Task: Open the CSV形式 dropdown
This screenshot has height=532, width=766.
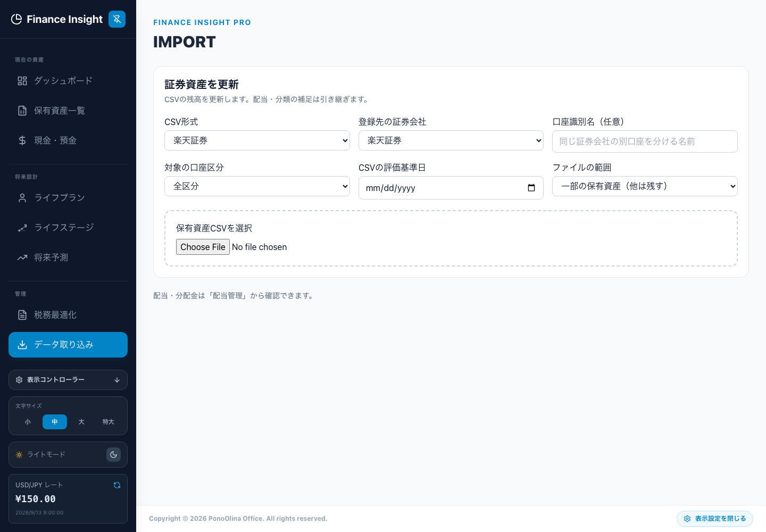Action: tap(257, 140)
